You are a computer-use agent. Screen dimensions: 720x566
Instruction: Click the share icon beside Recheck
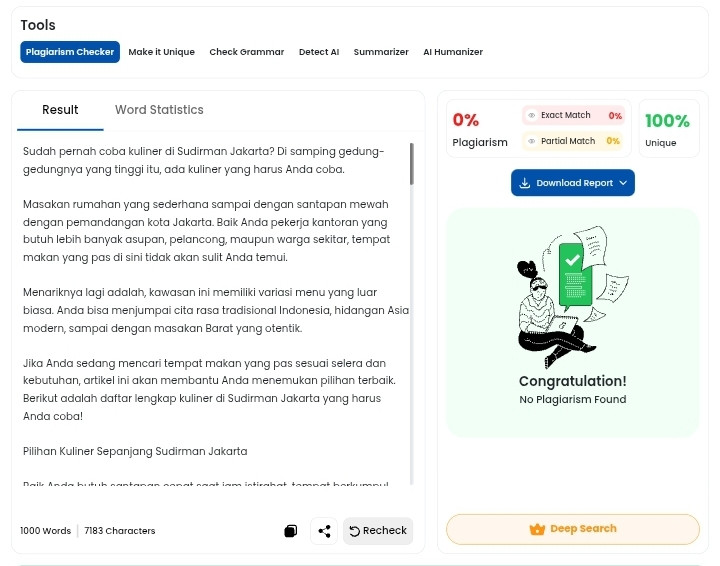pos(324,531)
